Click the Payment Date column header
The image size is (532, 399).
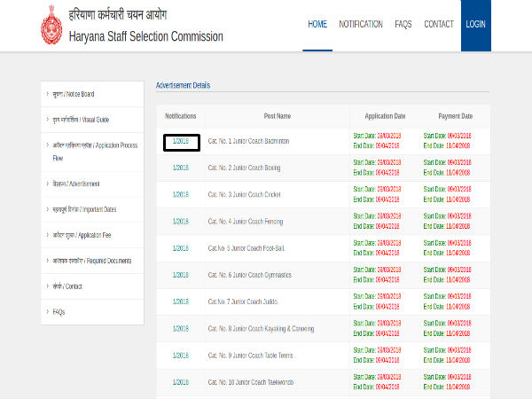[x=456, y=116]
